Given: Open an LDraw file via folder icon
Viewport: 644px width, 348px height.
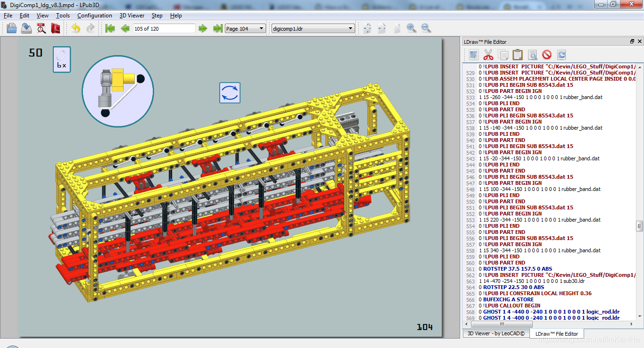Looking at the screenshot, I should pos(12,28).
